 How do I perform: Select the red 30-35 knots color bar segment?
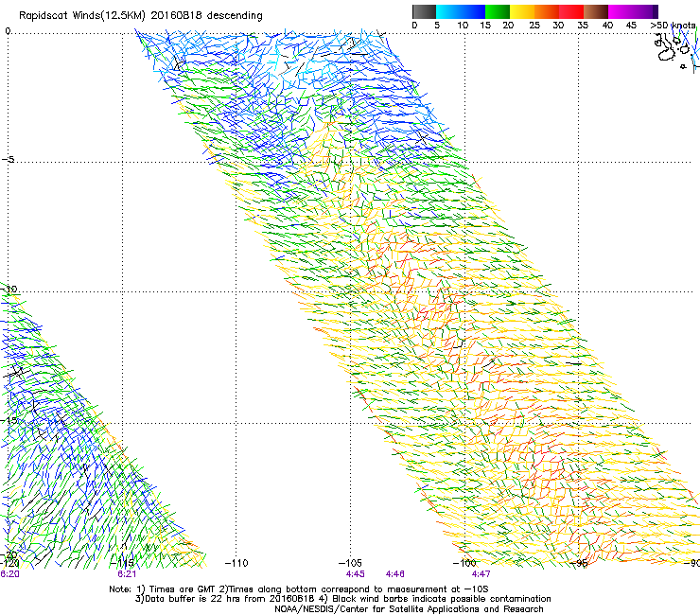coord(571,11)
